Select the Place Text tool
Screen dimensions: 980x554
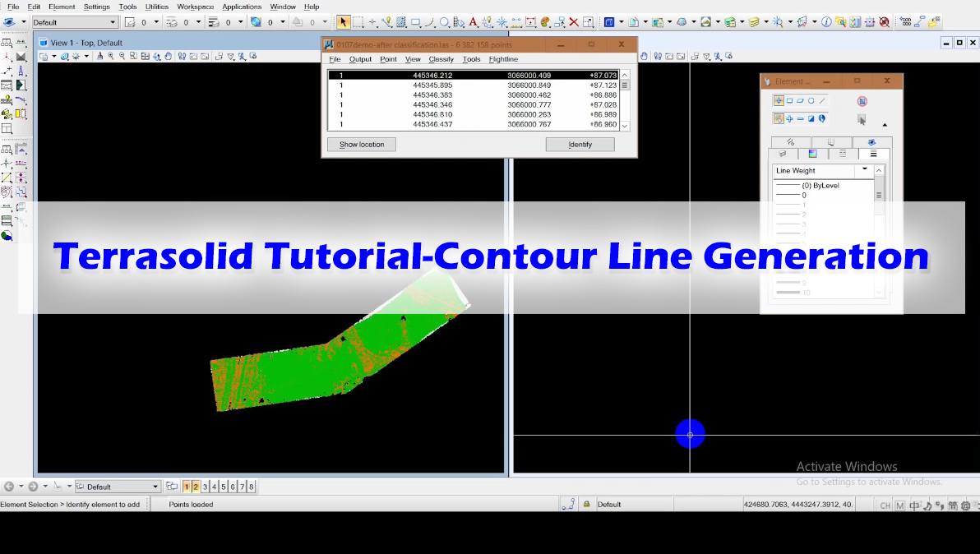tap(473, 22)
